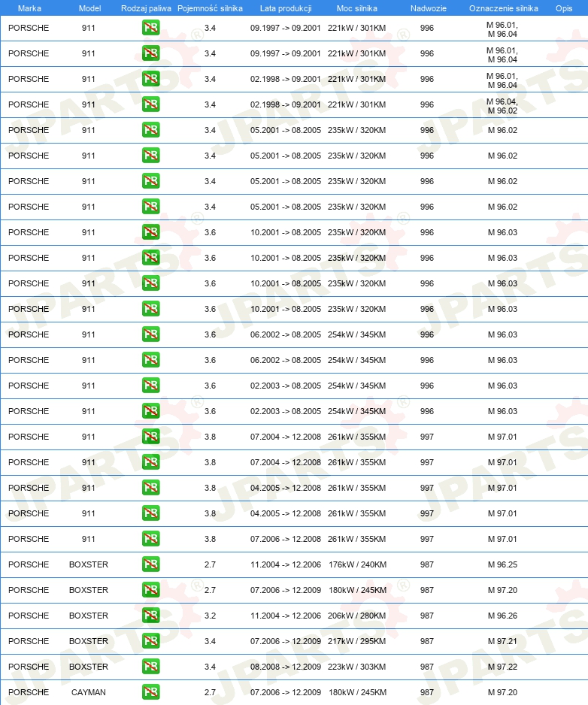
Task: Click the Nadwozie column header
Action: coord(429,8)
